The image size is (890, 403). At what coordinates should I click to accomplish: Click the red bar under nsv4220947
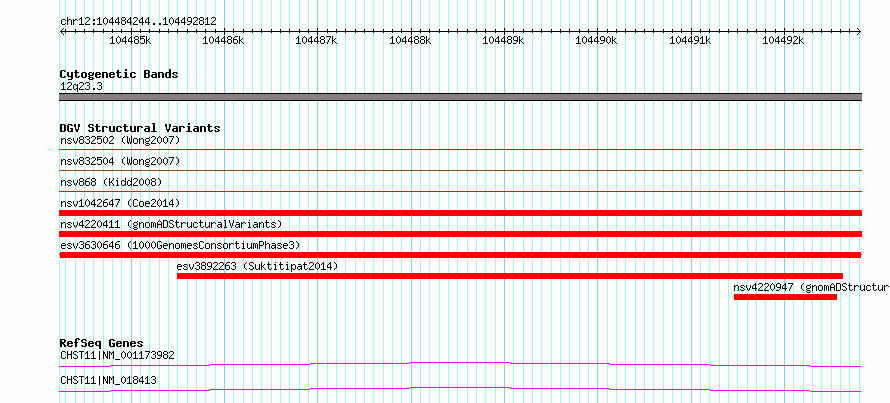(785, 297)
